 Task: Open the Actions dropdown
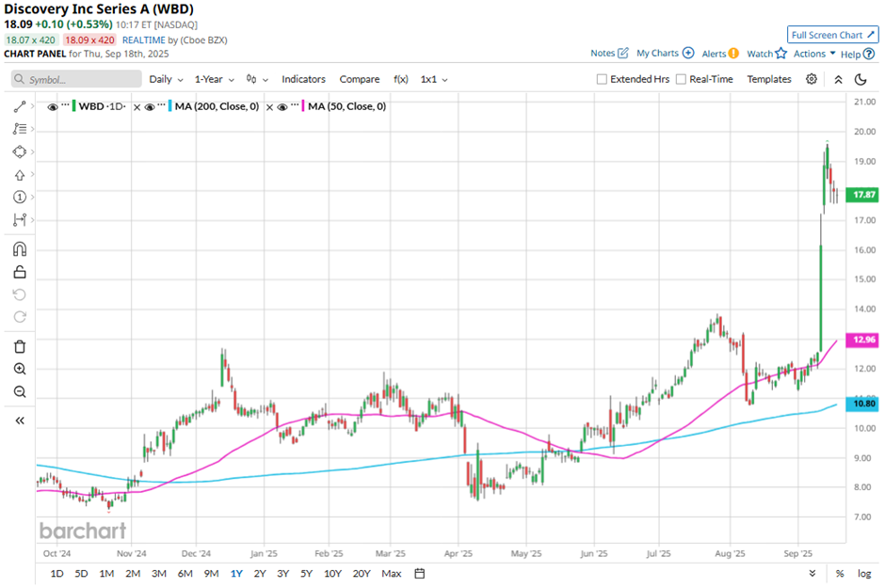point(814,54)
